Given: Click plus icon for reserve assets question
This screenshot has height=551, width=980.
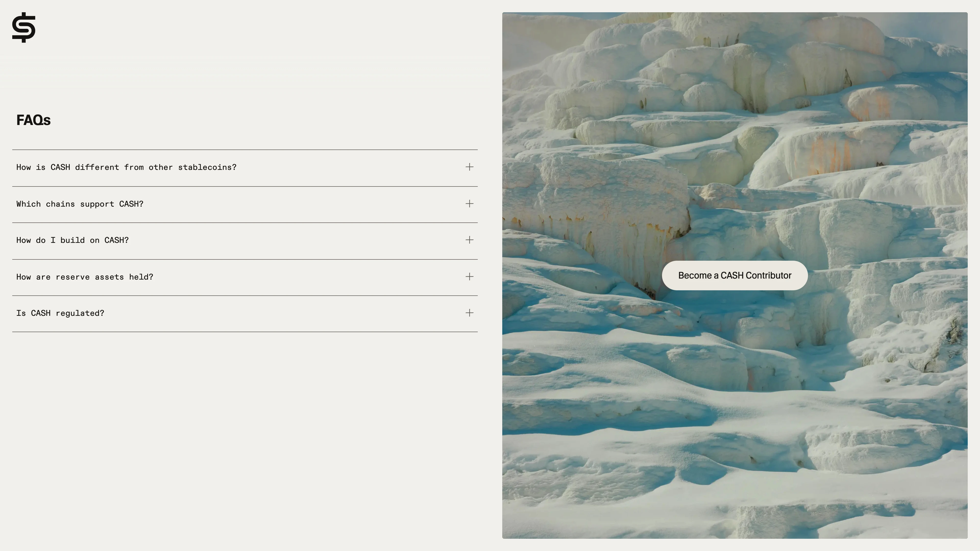Looking at the screenshot, I should point(470,277).
